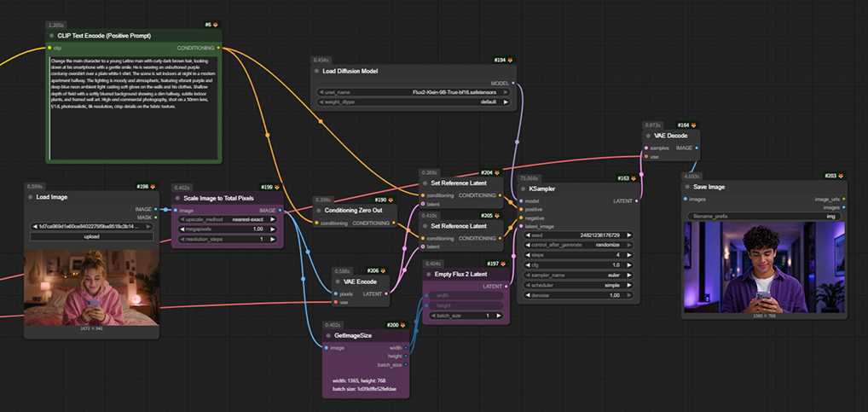Collapse the Load Image node via its title dot
Image resolution: width=868 pixels, height=412 pixels.
tap(31, 196)
